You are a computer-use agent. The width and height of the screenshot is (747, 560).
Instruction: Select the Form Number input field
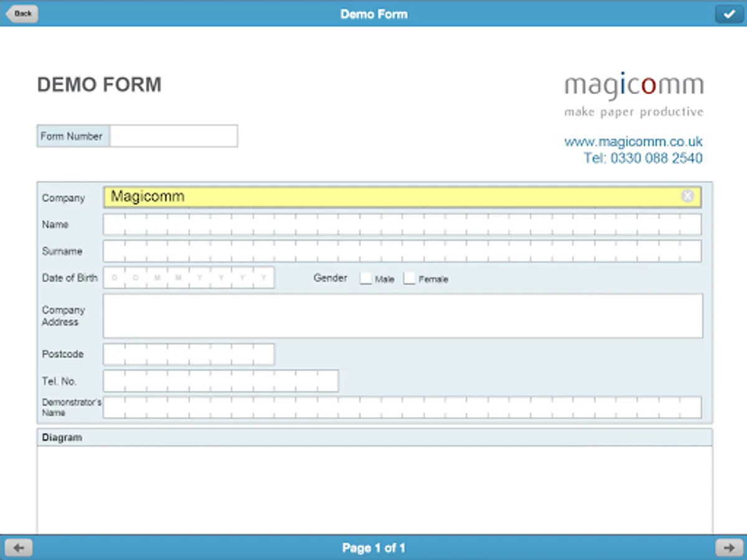(174, 136)
